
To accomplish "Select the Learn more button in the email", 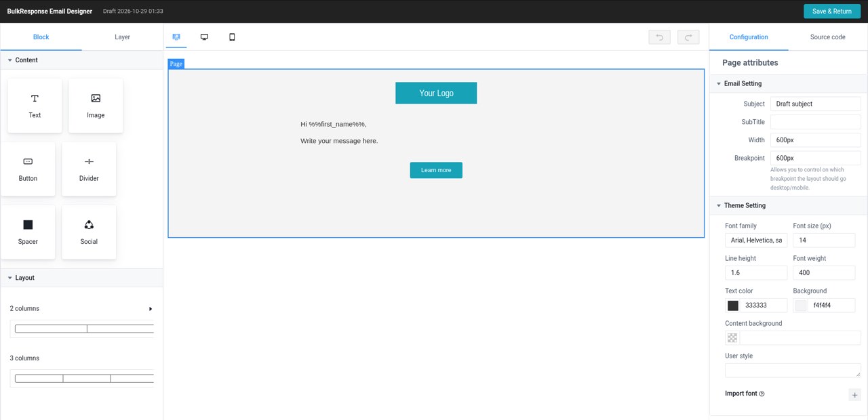I will (436, 170).
